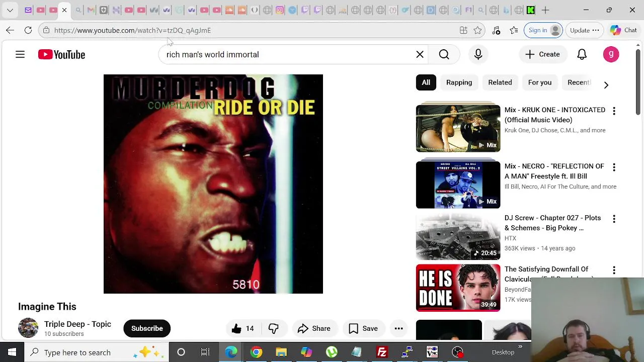Open VNC viewer from the taskbar
The image size is (644, 362).
(432, 352)
